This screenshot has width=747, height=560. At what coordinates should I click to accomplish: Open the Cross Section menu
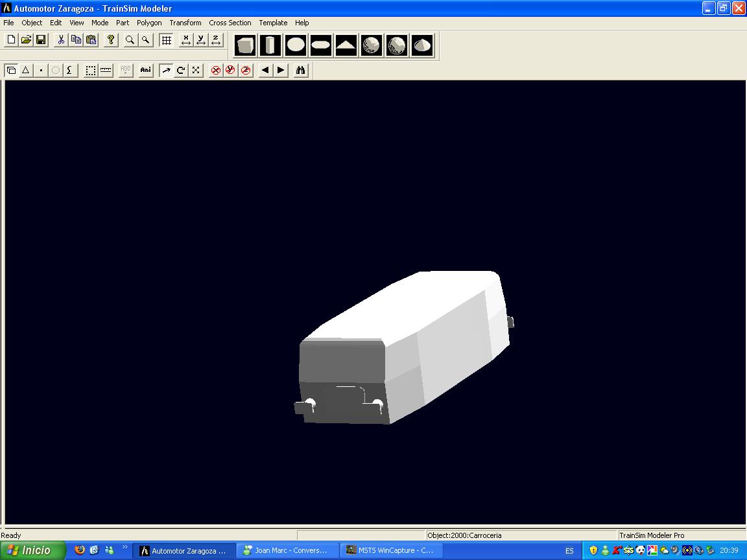pos(230,23)
